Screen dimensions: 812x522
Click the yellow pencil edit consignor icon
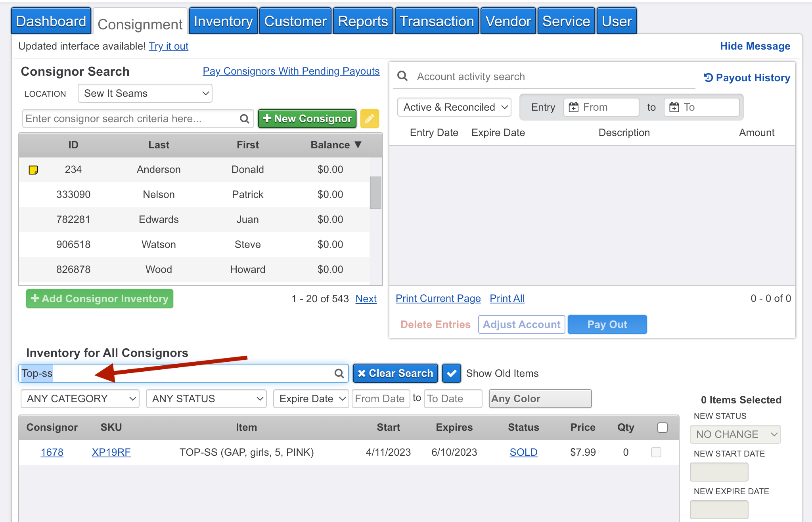coord(369,119)
